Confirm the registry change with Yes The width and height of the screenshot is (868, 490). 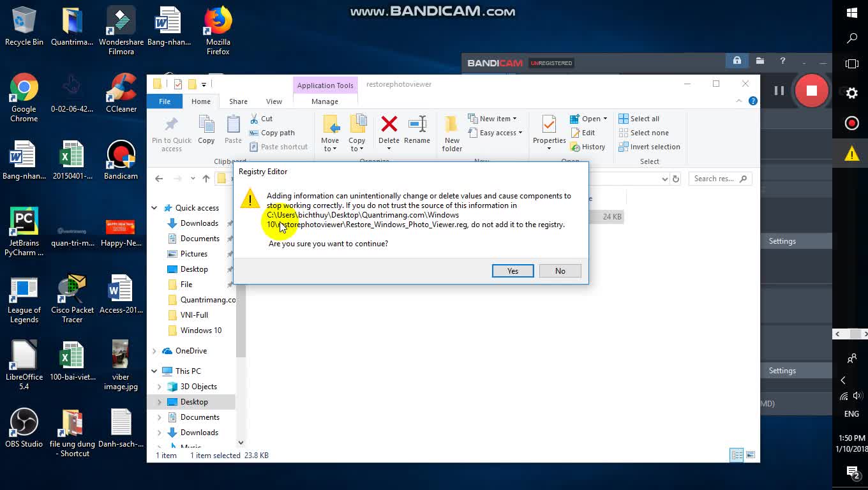click(x=513, y=271)
